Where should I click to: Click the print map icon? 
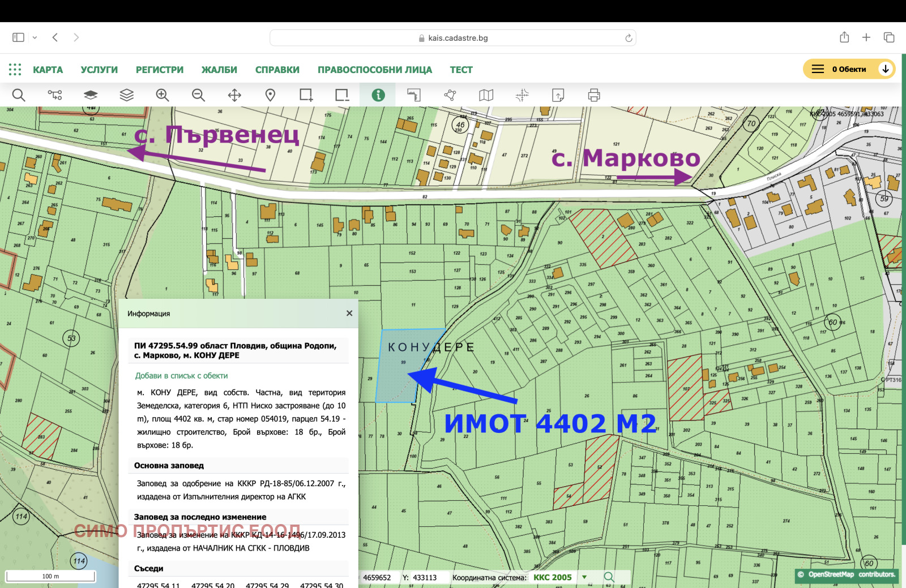[592, 95]
